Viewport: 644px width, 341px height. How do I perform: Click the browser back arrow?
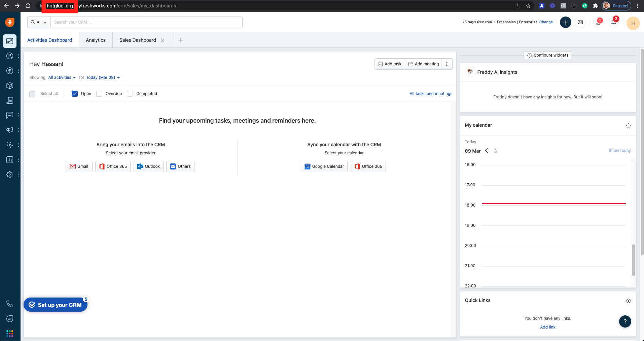(6, 6)
